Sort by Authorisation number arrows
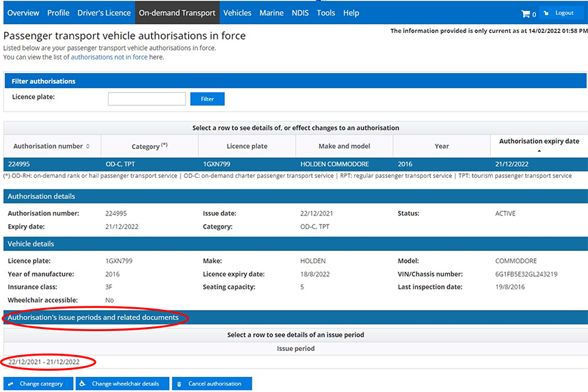Screen dimensions: 588x392 pos(88,146)
